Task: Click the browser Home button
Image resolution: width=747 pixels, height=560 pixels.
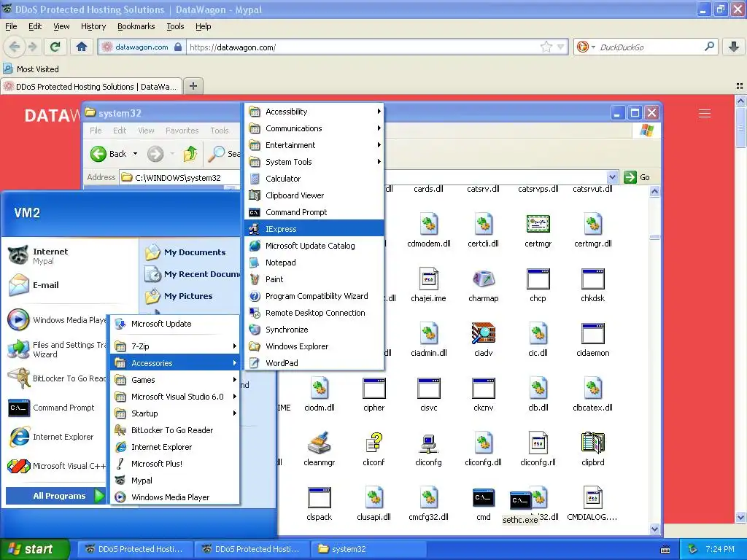Action: [82, 47]
